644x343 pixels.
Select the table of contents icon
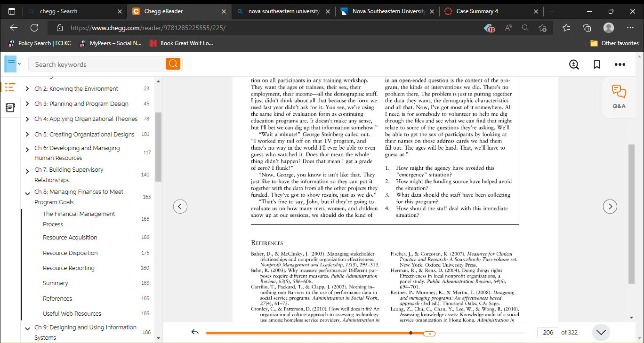[x=10, y=88]
